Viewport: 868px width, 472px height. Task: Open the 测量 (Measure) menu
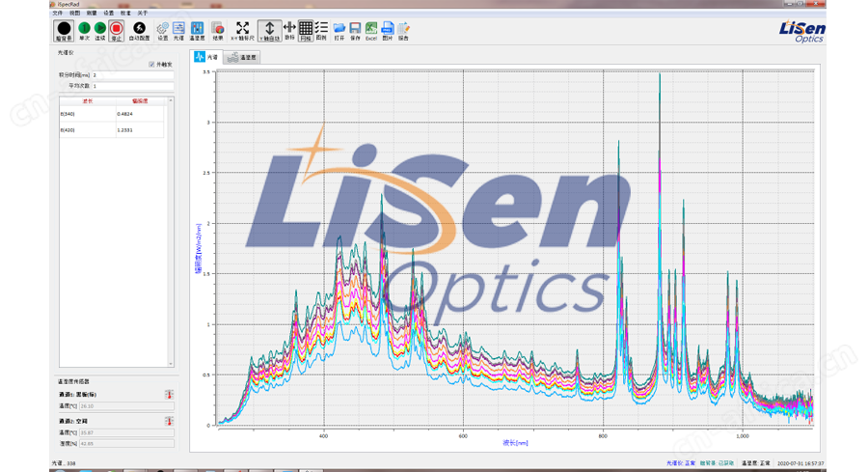[92, 13]
